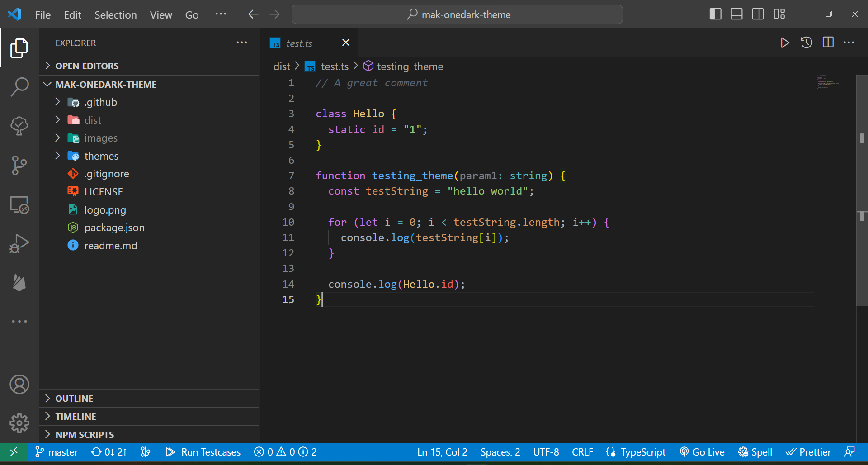868x465 pixels.
Task: Open Remote Explorer view
Action: [x=19, y=205]
